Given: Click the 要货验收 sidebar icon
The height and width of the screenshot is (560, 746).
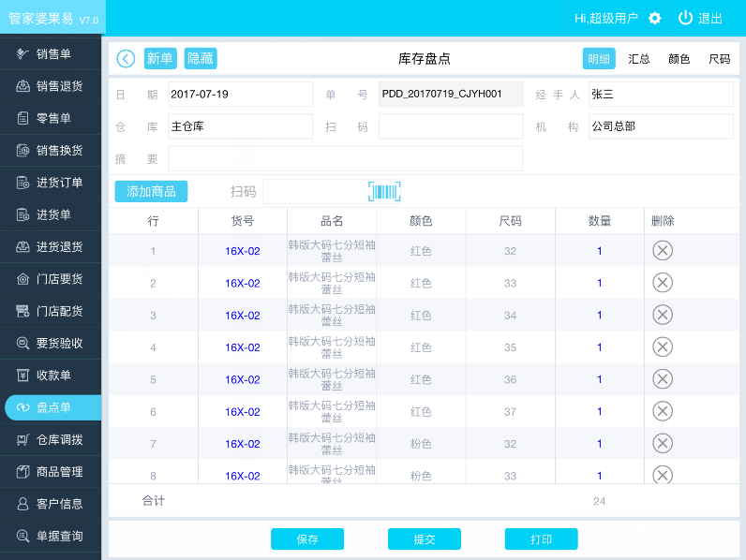Looking at the screenshot, I should [22, 343].
